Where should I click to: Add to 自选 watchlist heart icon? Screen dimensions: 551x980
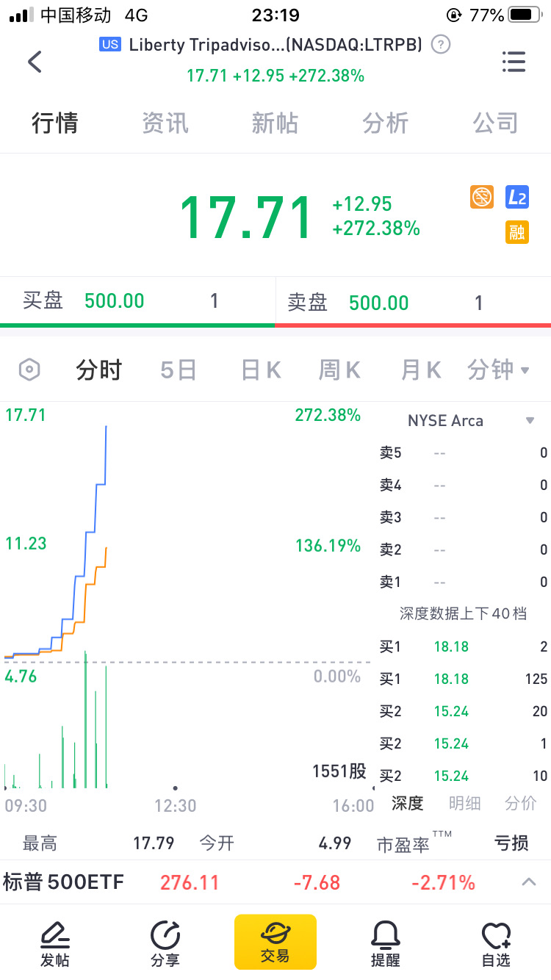[496, 943]
